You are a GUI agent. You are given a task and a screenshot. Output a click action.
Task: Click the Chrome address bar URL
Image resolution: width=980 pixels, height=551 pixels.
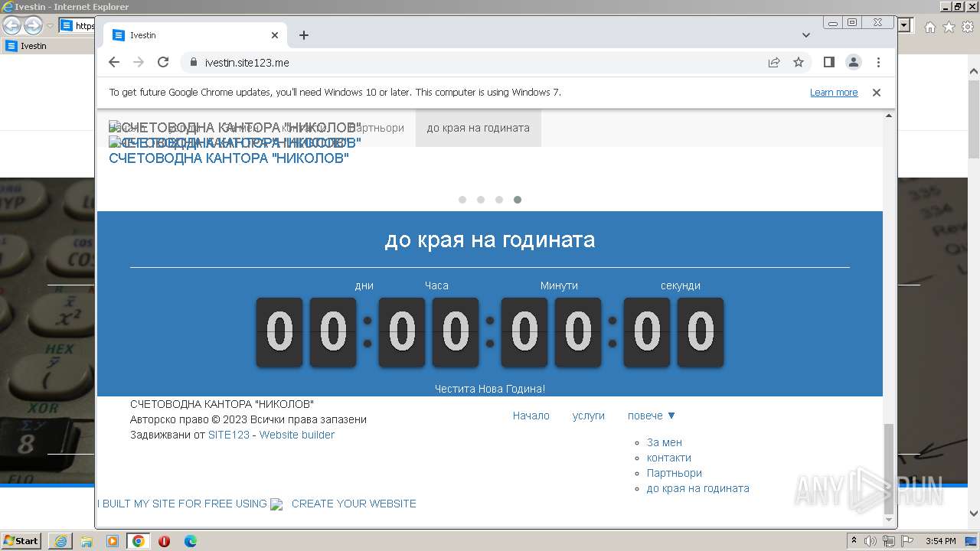247,63
